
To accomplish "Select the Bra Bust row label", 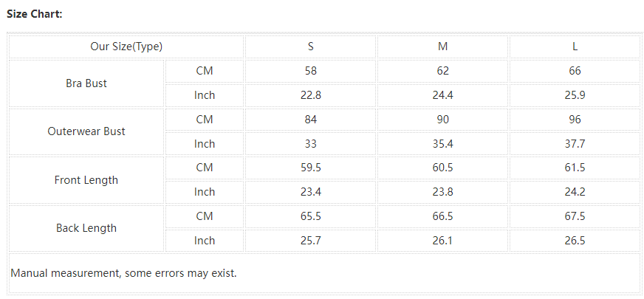I will 86,83.
